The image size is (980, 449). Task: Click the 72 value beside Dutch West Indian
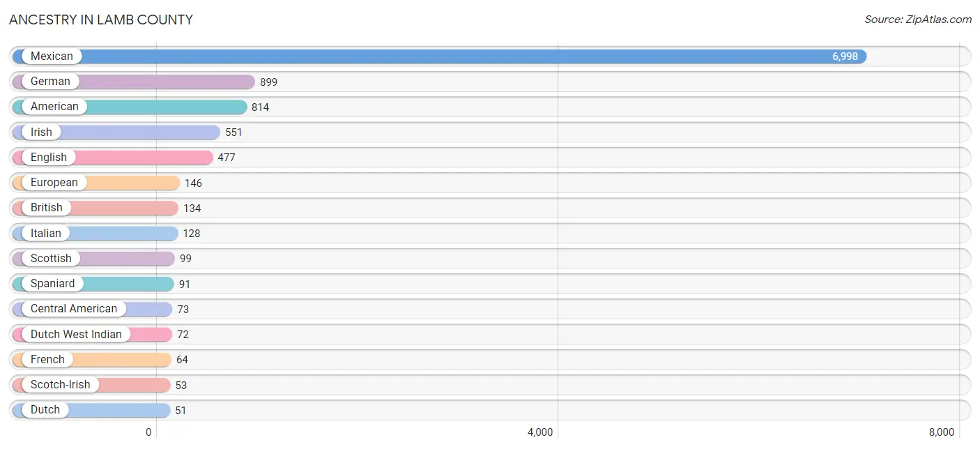pos(183,335)
